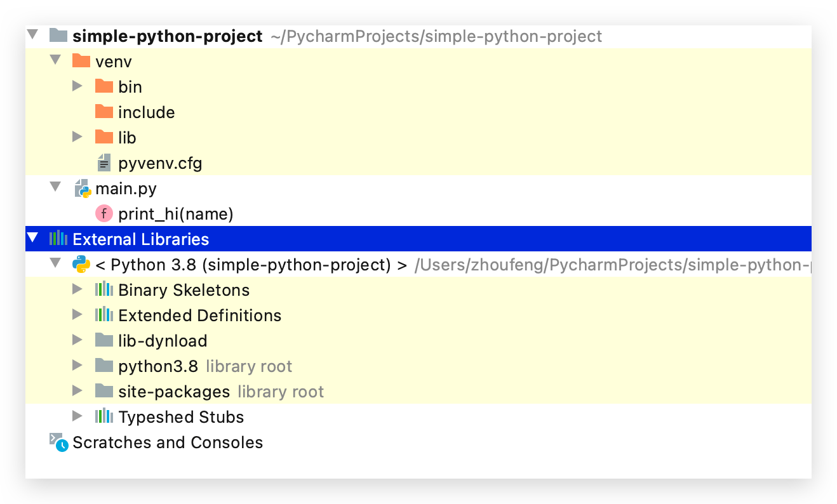Select the print_hi function icon
837x504 pixels.
tap(103, 213)
